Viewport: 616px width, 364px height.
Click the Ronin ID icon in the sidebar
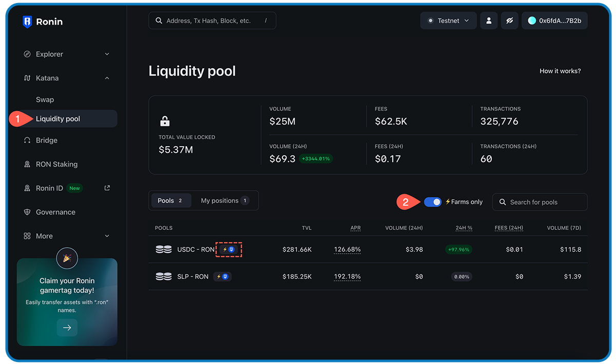point(27,188)
